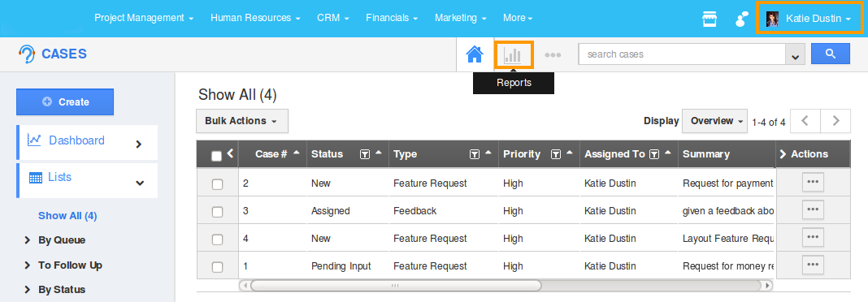Click the scrollbar left arrow
Image resolution: width=868 pixels, height=302 pixels.
[x=244, y=286]
